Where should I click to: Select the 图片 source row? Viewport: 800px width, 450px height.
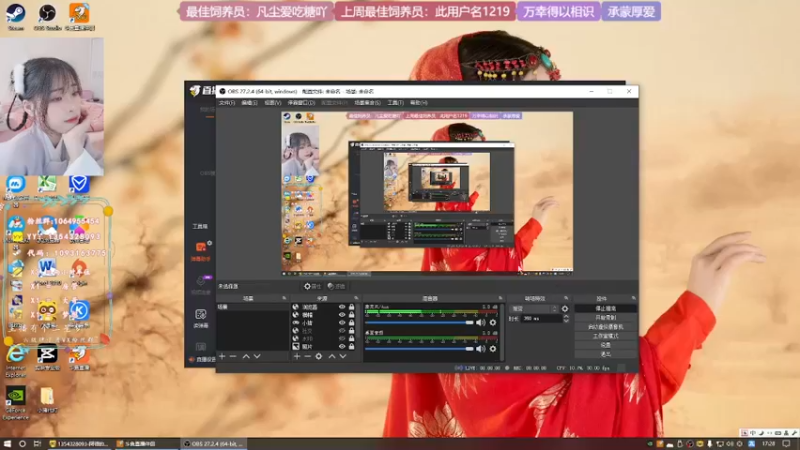[323, 346]
